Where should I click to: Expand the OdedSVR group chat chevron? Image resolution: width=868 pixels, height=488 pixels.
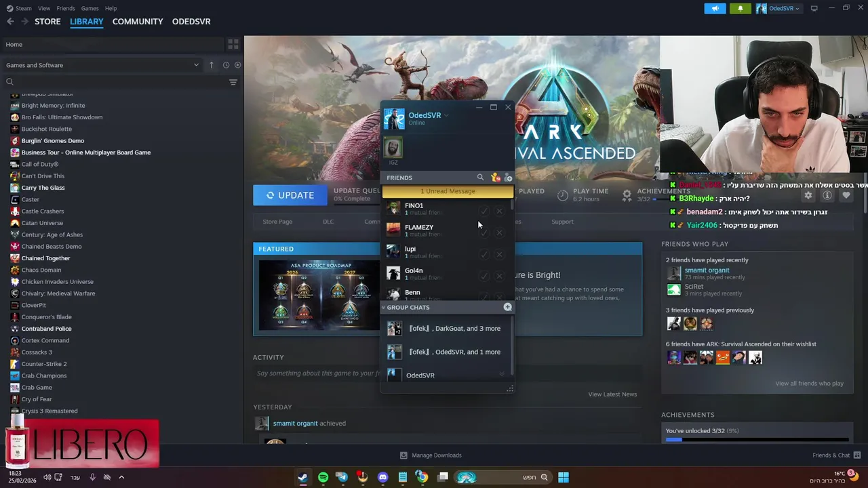click(x=502, y=374)
